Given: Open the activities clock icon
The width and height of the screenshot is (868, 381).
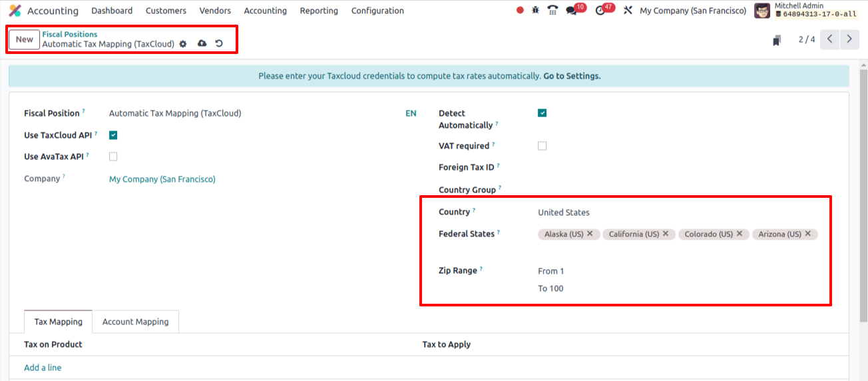Looking at the screenshot, I should click(600, 11).
